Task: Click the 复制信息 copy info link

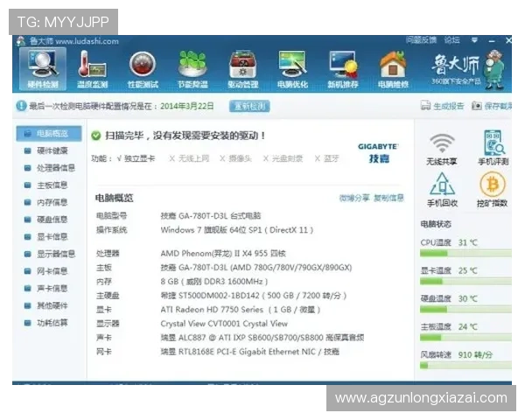Action: point(388,198)
